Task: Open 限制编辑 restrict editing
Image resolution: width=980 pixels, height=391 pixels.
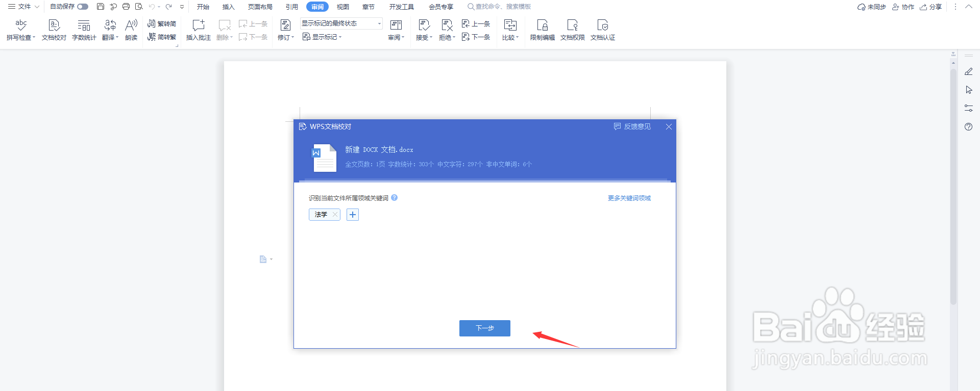Action: point(543,30)
